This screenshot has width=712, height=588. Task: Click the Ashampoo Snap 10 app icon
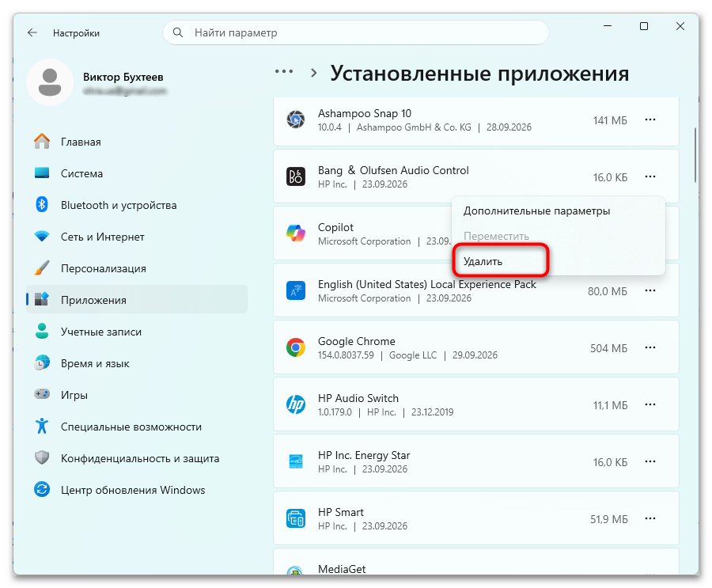tap(296, 119)
